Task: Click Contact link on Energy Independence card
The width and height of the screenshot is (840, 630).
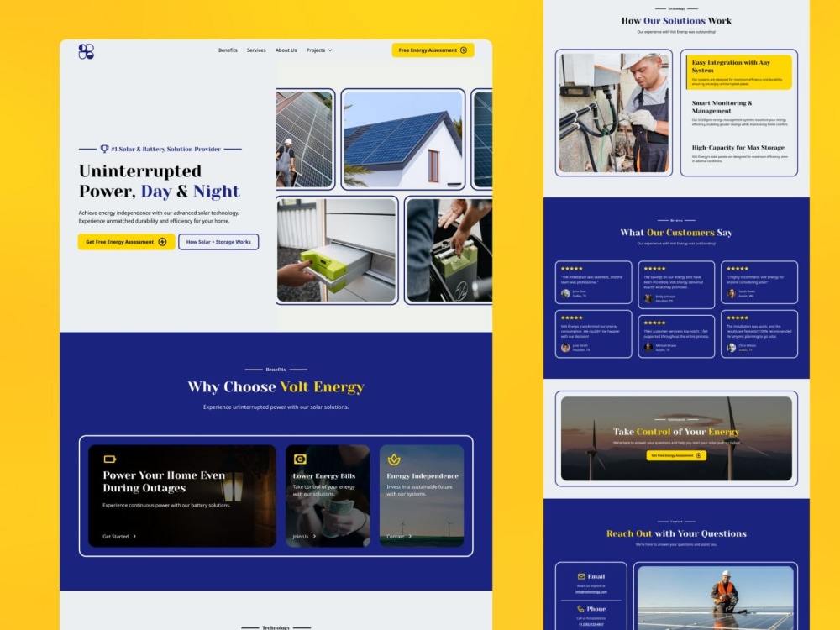Action: [396, 536]
